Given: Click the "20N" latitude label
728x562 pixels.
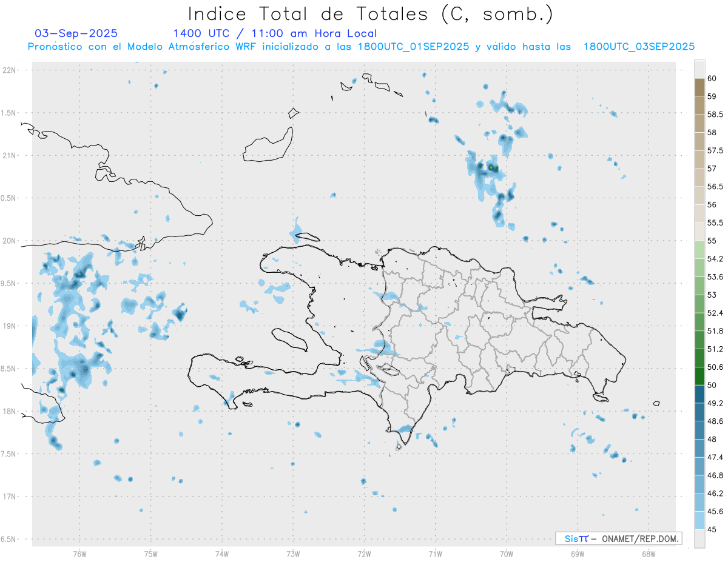Looking at the screenshot, I should (x=9, y=241).
